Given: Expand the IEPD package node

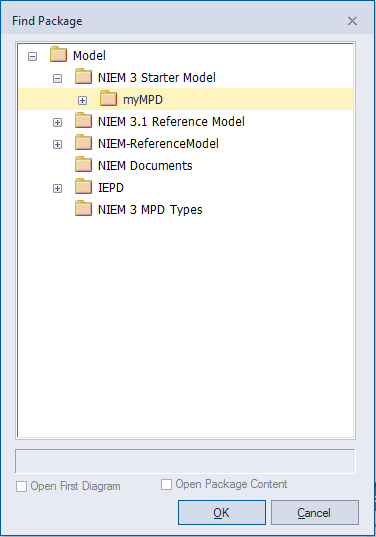Looking at the screenshot, I should [x=58, y=188].
